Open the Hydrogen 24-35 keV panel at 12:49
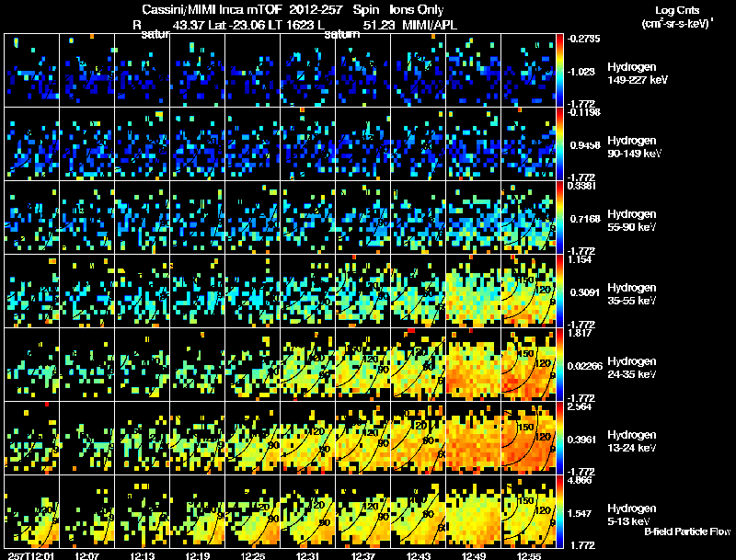Image resolution: width=736 pixels, height=560 pixels. point(474,364)
